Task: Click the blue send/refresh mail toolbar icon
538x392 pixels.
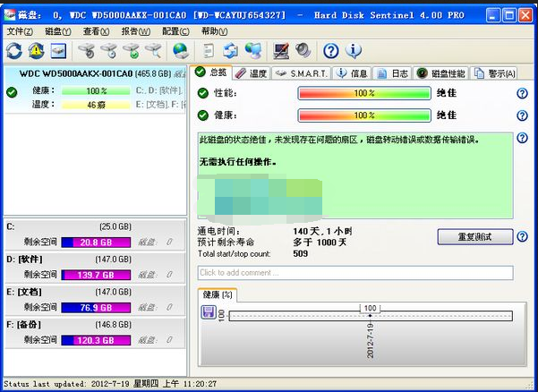Action: (231, 51)
